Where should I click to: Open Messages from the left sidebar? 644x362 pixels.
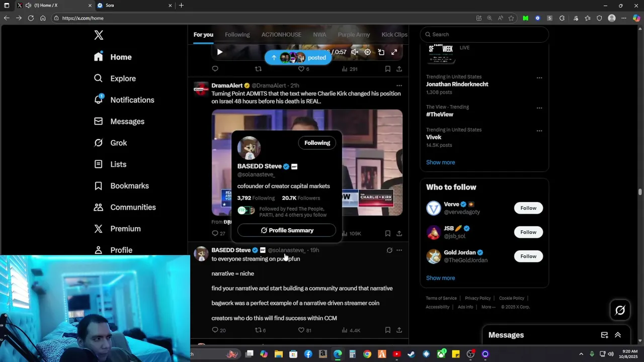click(x=119, y=122)
